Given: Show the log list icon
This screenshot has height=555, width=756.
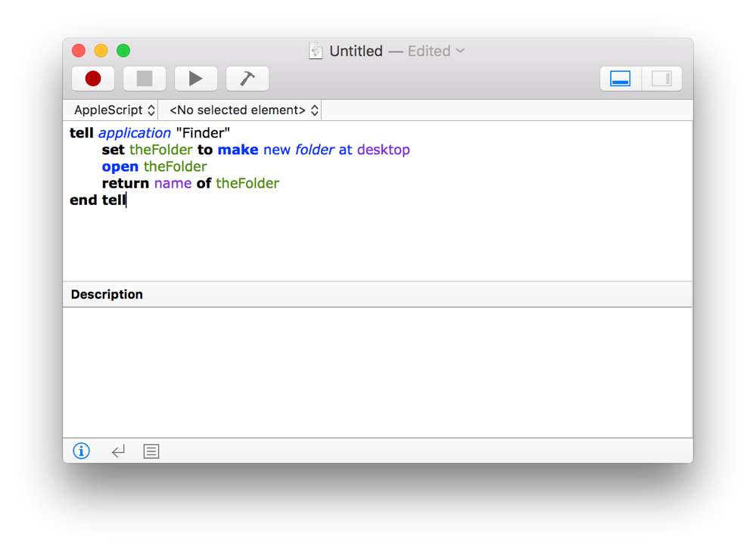Looking at the screenshot, I should [151, 451].
